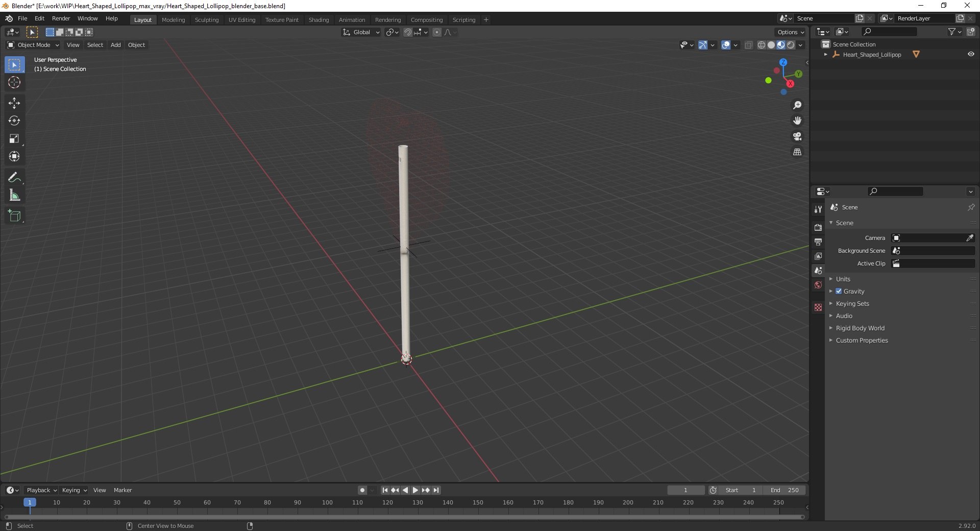Open the timeline Keying popover
Viewport: 980px width, 531px height.
(x=74, y=490)
